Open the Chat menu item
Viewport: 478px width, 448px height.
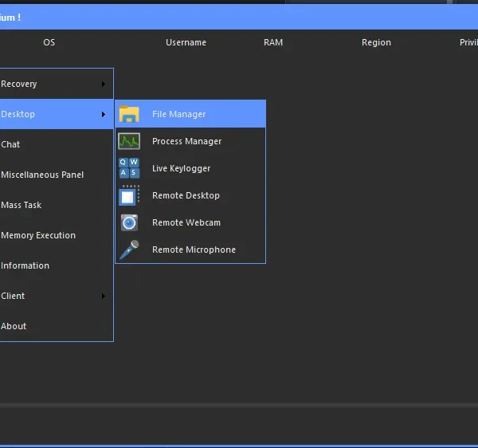click(57, 144)
